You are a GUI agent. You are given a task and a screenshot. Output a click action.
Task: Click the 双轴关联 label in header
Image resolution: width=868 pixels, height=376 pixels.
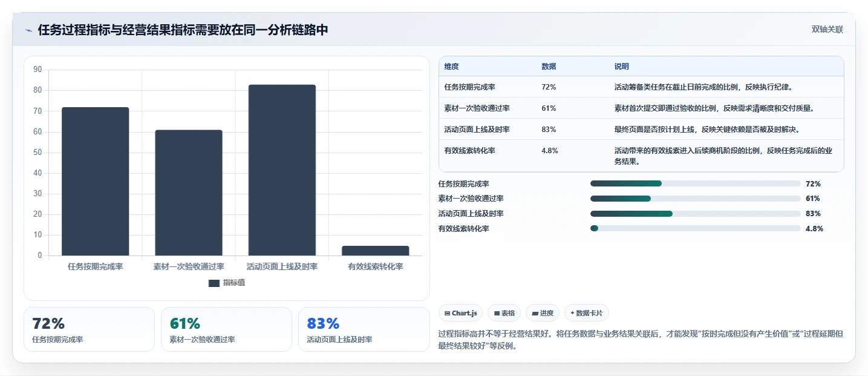coord(827,30)
